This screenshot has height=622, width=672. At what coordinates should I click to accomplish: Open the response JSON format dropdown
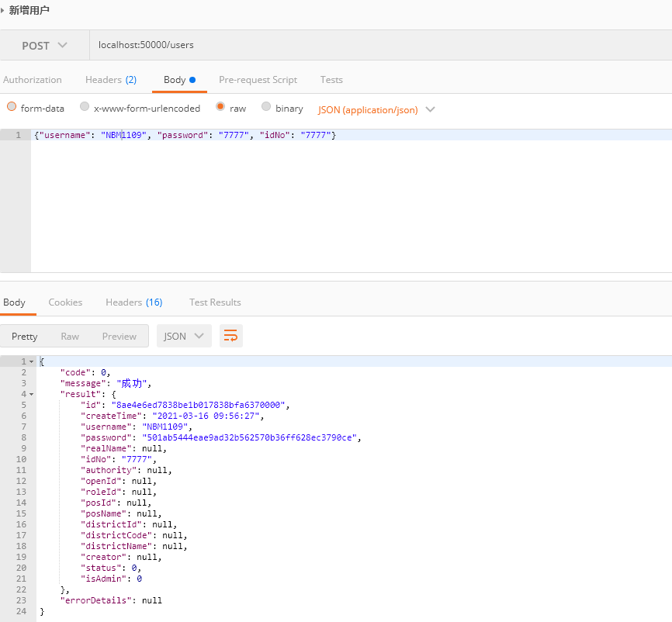coord(184,336)
